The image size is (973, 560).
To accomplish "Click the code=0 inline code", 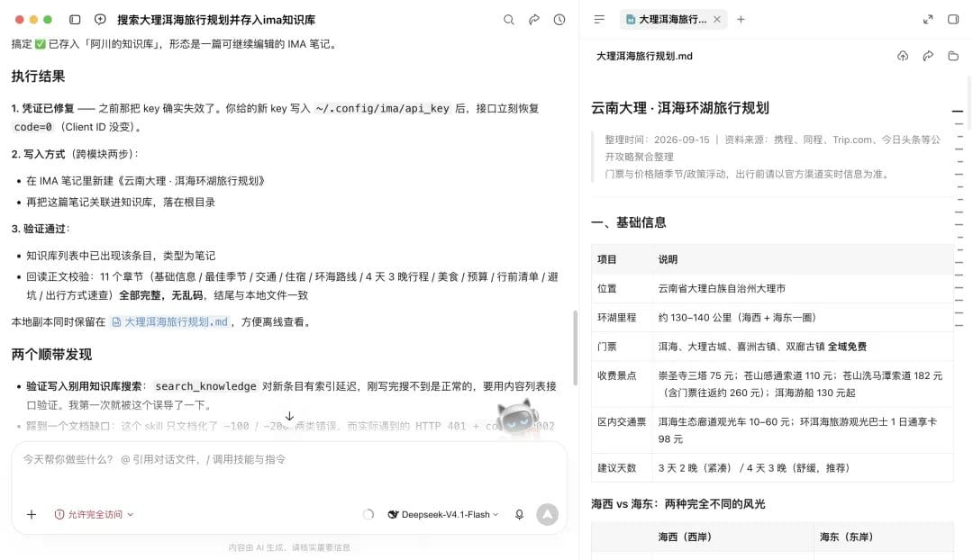I will pos(33,127).
